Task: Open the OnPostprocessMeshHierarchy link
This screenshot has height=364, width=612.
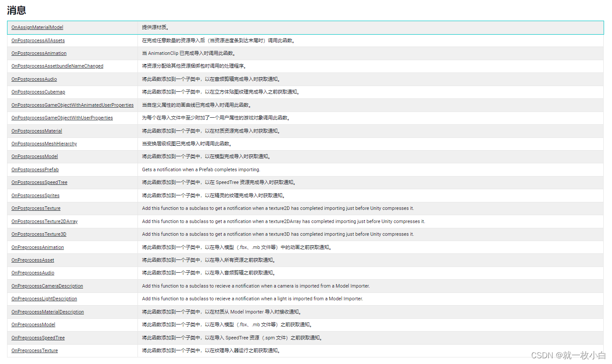Action: coord(44,144)
